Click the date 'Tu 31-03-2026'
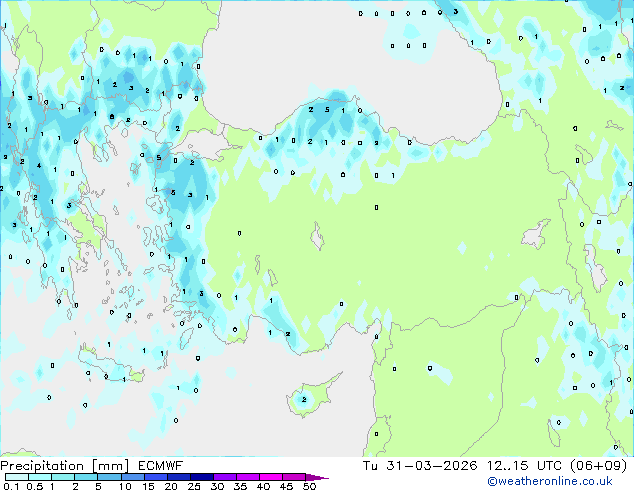 click(420, 466)
